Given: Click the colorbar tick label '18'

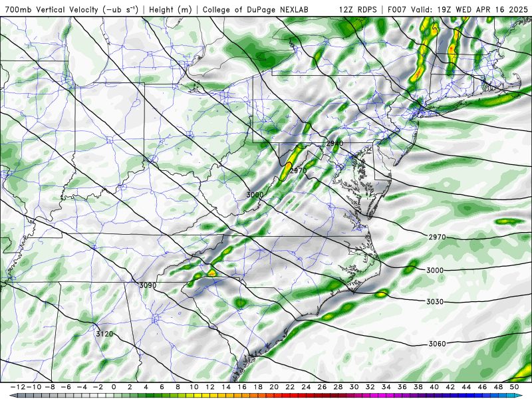Looking at the screenshot, I should tap(258, 387).
